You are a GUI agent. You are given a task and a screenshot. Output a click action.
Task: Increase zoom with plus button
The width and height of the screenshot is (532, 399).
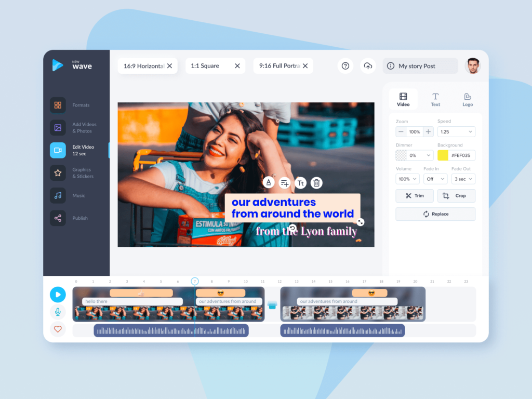[x=429, y=131]
